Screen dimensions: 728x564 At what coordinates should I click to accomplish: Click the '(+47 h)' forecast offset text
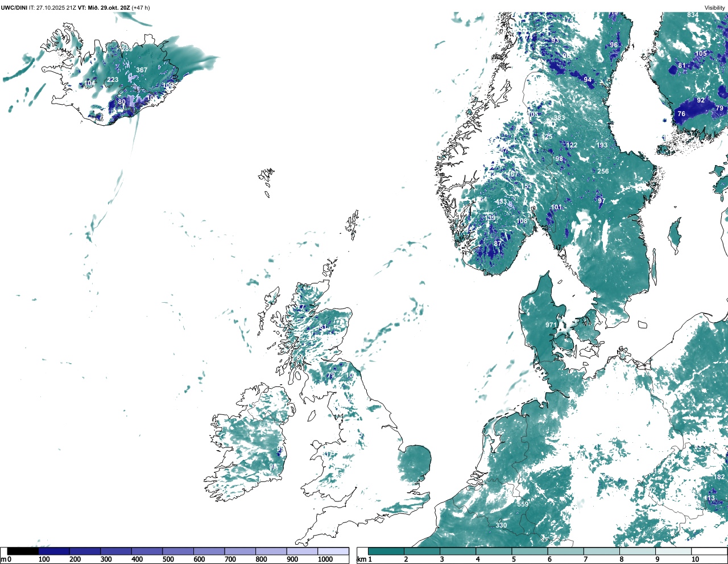[140, 7]
